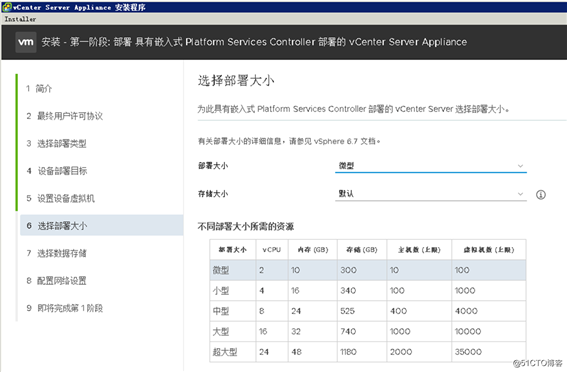The width and height of the screenshot is (567, 372).
Task: Click the 部署大小 table column header
Action: click(x=233, y=249)
